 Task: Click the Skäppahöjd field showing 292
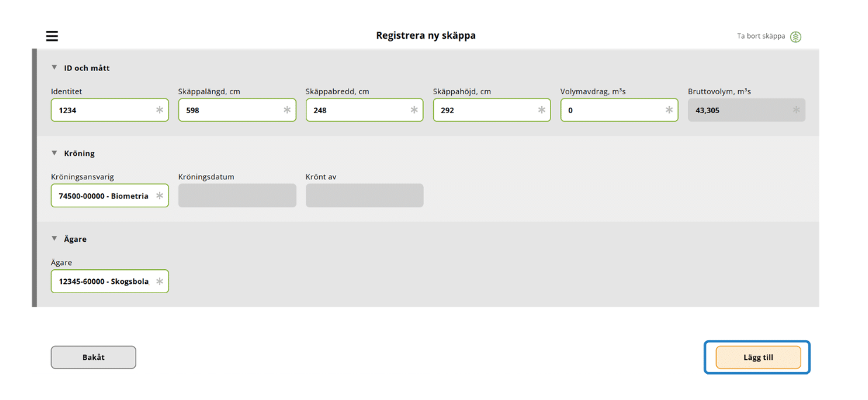[x=492, y=110]
